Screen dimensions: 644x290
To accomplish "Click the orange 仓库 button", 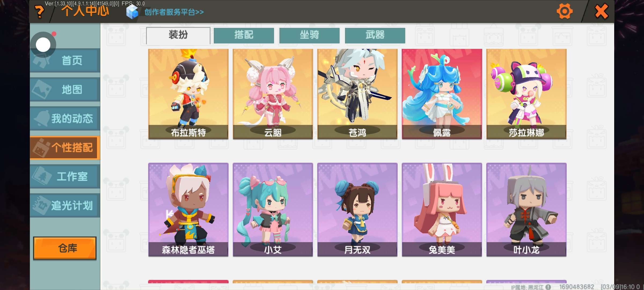I will point(65,248).
